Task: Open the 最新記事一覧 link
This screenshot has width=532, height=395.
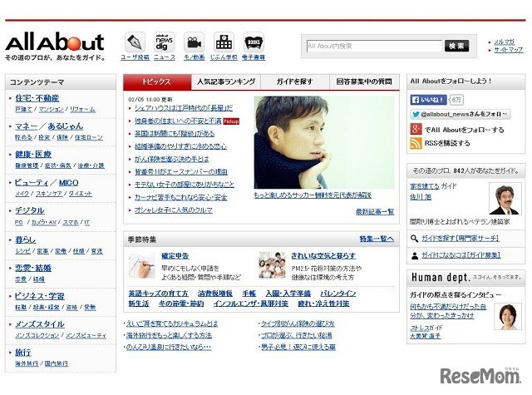Action: [x=375, y=212]
